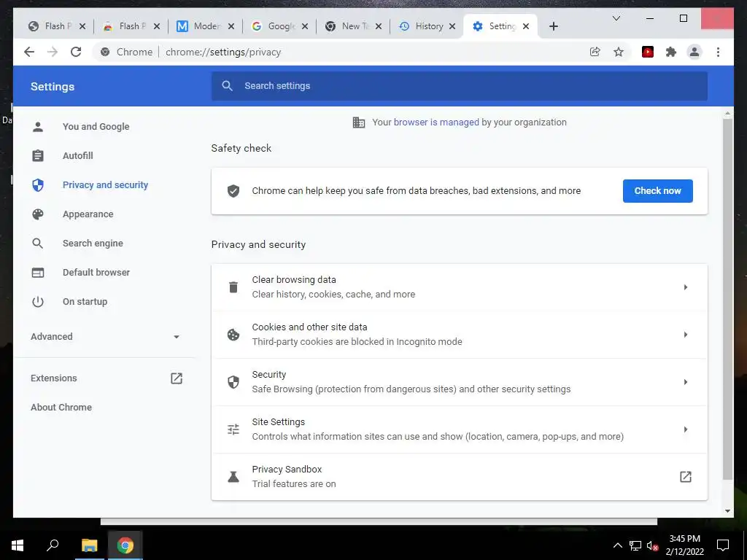Click the Autofill clipboard icon
The height and width of the screenshot is (560, 747).
pyautogui.click(x=38, y=156)
